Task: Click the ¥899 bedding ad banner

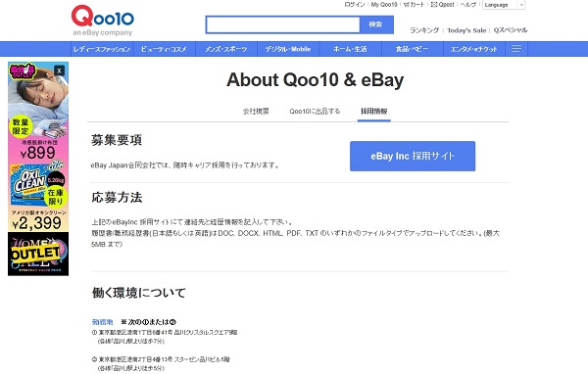Action: (x=38, y=112)
